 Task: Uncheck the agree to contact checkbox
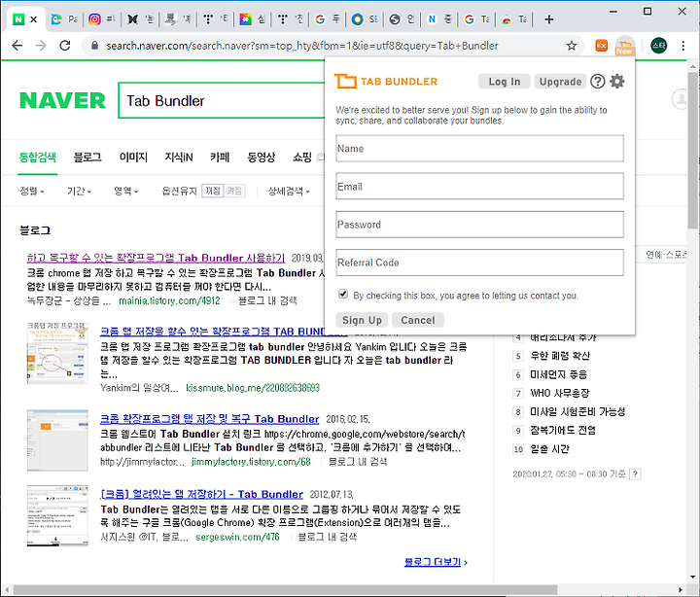click(343, 294)
